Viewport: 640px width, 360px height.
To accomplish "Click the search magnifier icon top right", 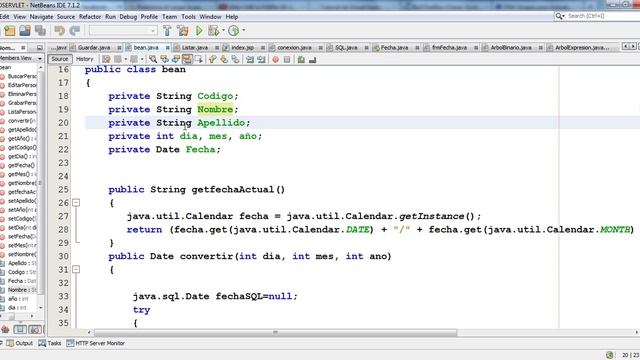I will click(x=558, y=16).
